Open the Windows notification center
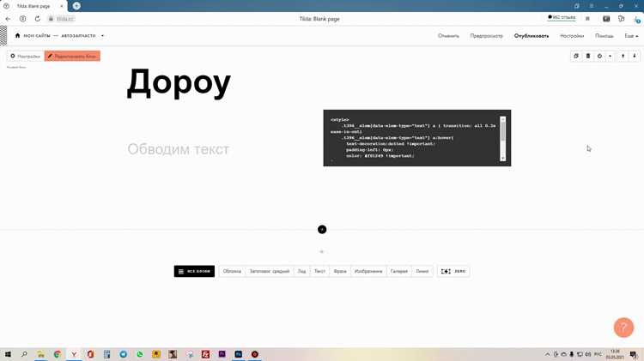Screen dimensions: 644x361 click(634, 354)
